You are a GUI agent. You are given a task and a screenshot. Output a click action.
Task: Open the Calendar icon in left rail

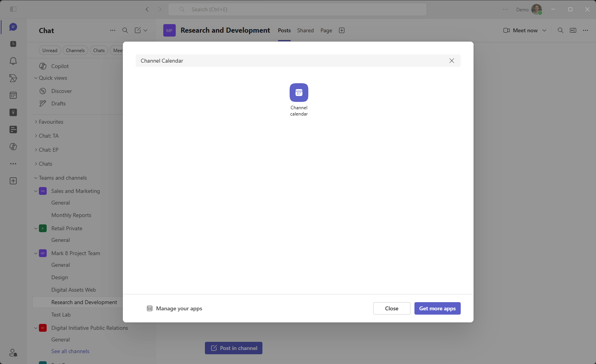(x=13, y=95)
